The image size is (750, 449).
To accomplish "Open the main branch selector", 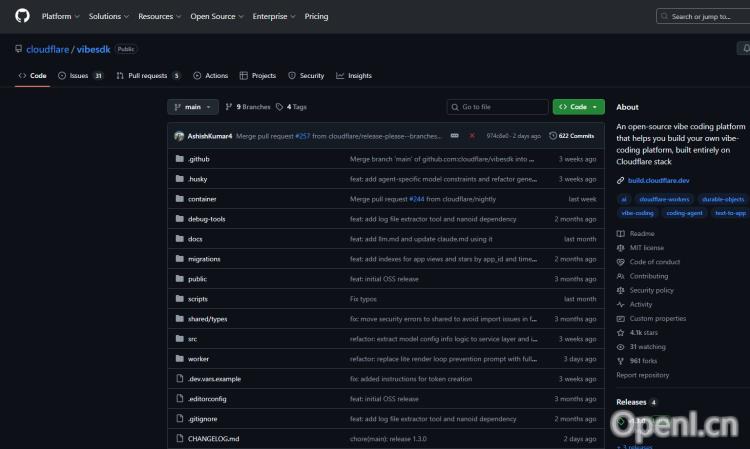I will click(x=193, y=107).
